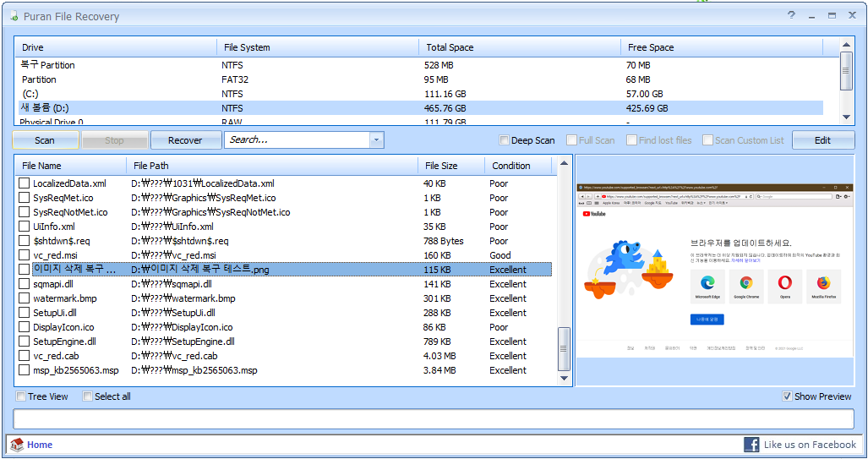The height and width of the screenshot is (459, 868).
Task: Click the Edit button
Action: [822, 140]
